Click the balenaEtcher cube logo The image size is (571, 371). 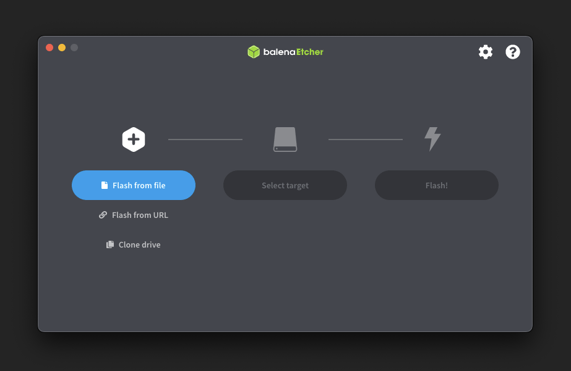[x=253, y=52]
